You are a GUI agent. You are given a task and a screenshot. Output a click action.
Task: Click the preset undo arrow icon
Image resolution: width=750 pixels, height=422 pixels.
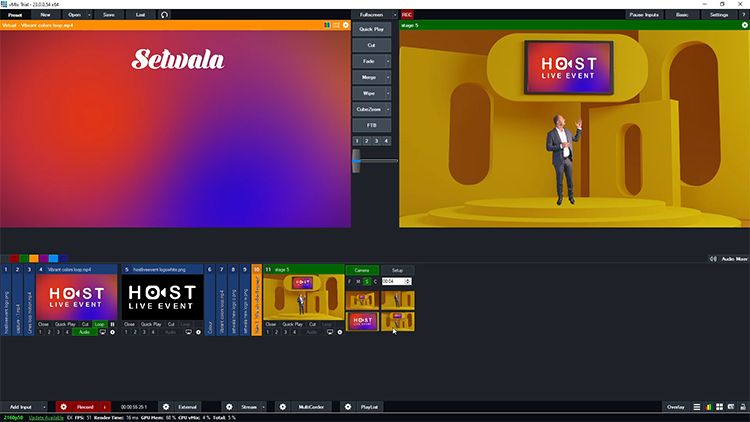tap(165, 15)
